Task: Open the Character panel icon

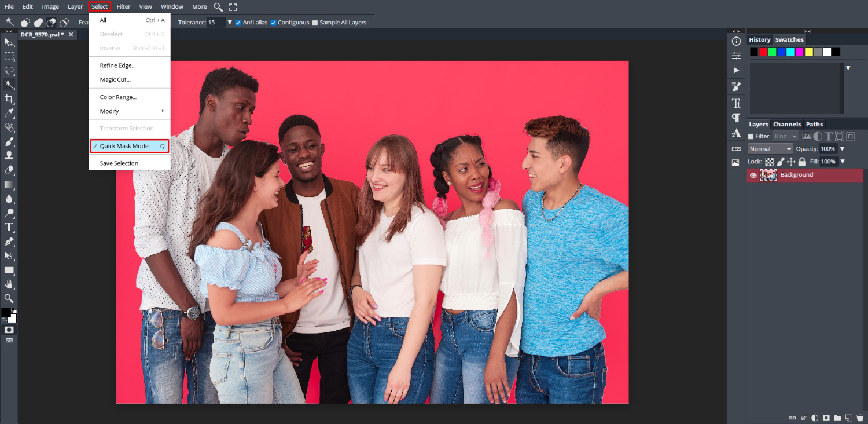Action: tap(736, 103)
